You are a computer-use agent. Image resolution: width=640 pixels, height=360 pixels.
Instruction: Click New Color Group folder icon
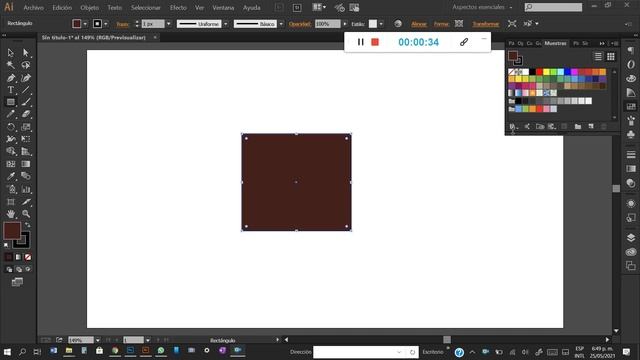[x=578, y=127]
